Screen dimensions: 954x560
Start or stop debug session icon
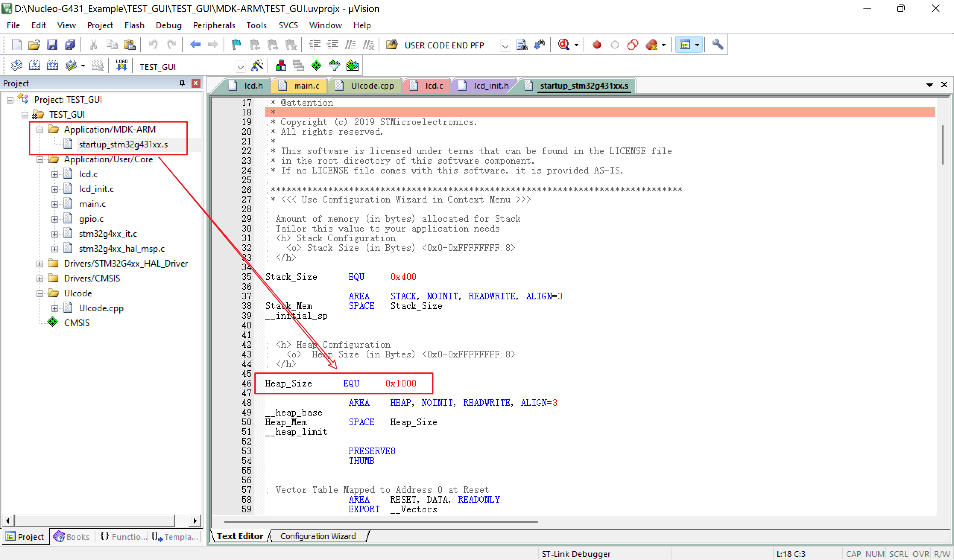click(x=564, y=45)
